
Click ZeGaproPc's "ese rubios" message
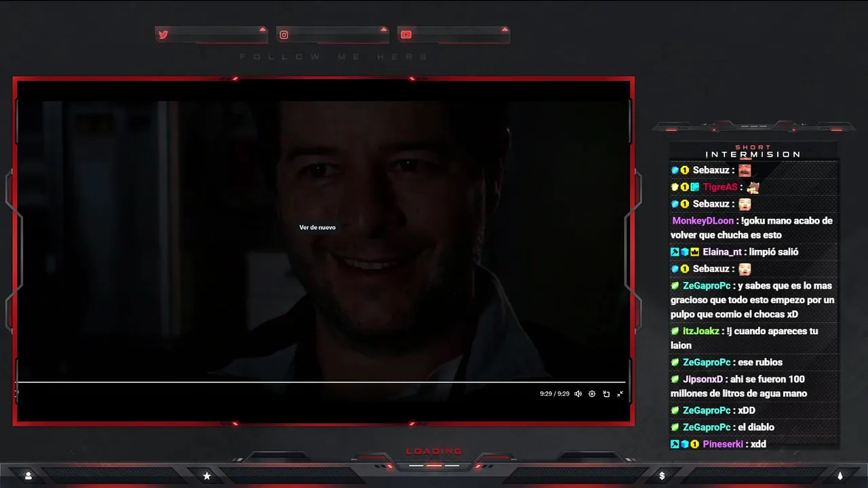761,363
